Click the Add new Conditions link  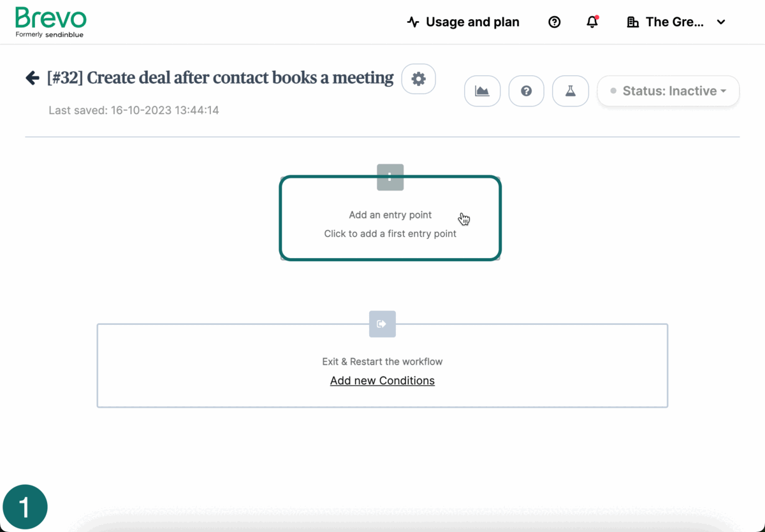[x=382, y=380]
